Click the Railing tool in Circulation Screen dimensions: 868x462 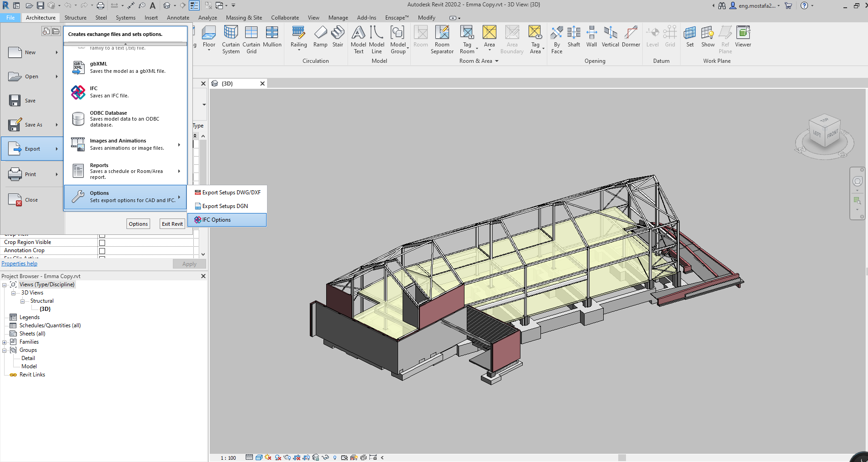pos(298,36)
